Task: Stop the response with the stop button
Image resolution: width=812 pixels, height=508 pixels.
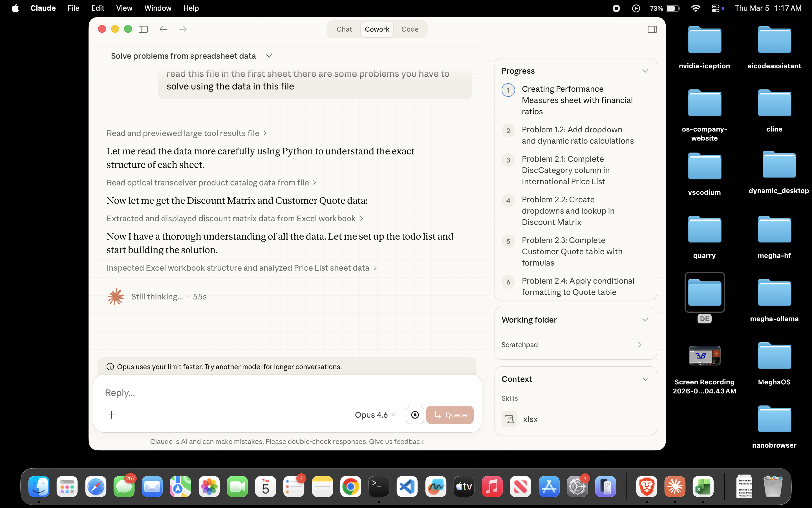Action: [415, 415]
